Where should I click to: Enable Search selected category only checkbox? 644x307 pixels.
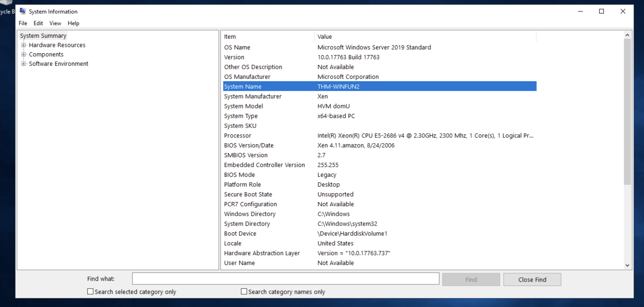(90, 292)
